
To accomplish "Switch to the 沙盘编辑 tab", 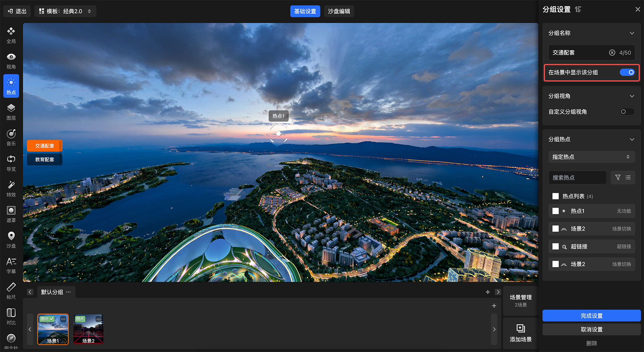I will tap(339, 11).
